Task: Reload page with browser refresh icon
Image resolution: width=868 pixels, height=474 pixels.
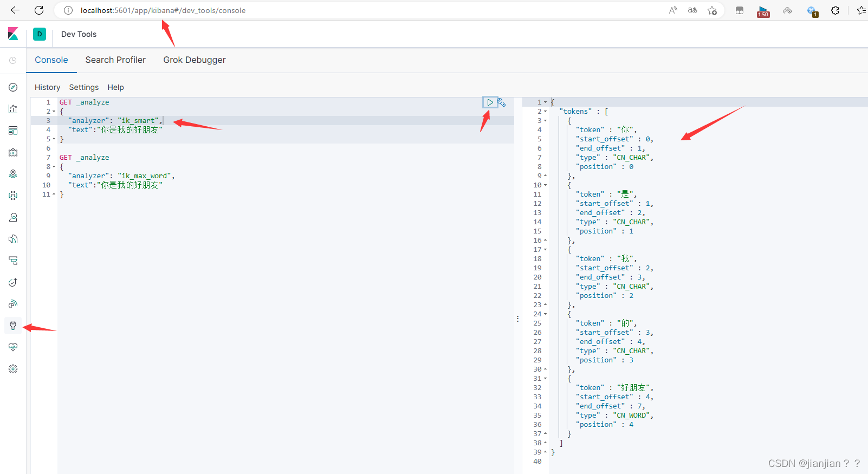Action: pos(39,10)
